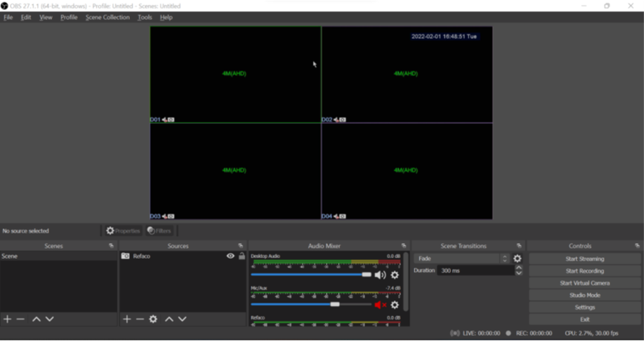The width and height of the screenshot is (644, 341).
Task: Click the OBS logo in title bar
Action: coord(4,6)
